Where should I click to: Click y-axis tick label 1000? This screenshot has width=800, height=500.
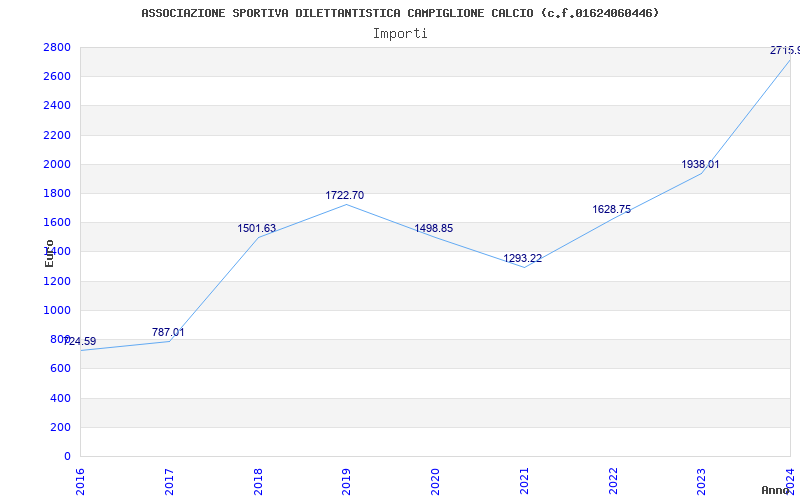coord(57,310)
